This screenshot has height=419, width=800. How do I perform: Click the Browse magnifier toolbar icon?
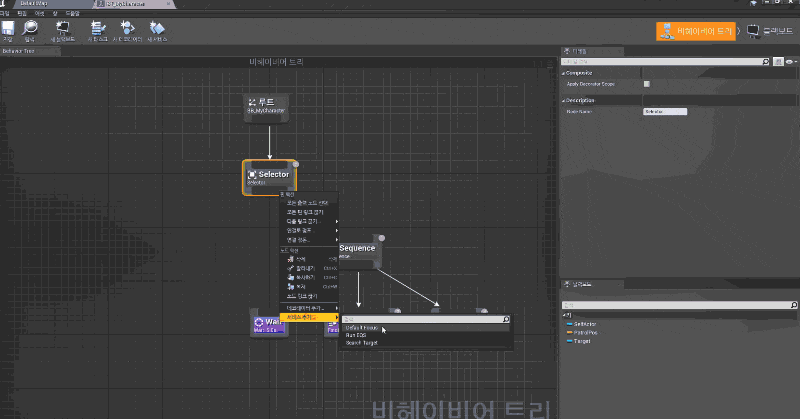(32, 31)
